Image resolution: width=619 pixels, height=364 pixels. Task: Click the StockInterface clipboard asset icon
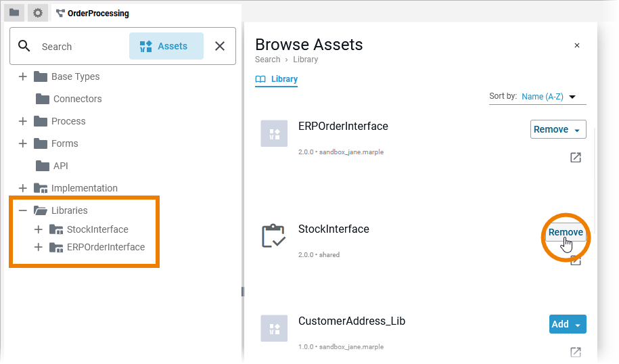274,235
